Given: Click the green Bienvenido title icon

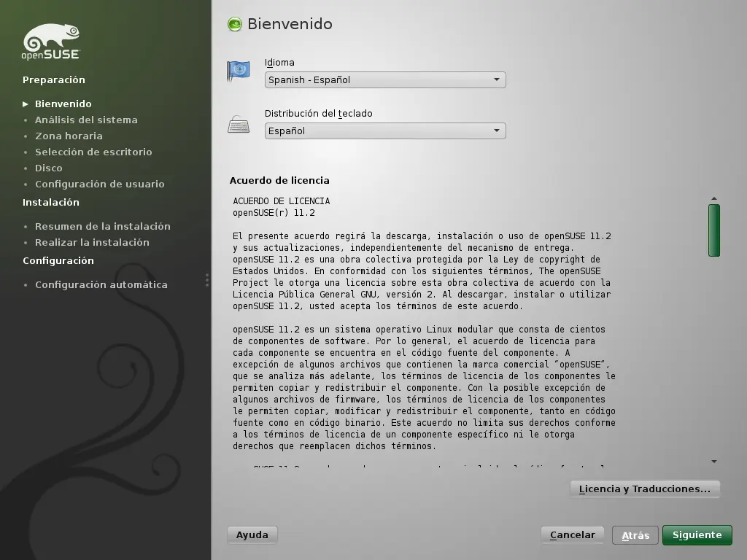Looking at the screenshot, I should (x=235, y=24).
